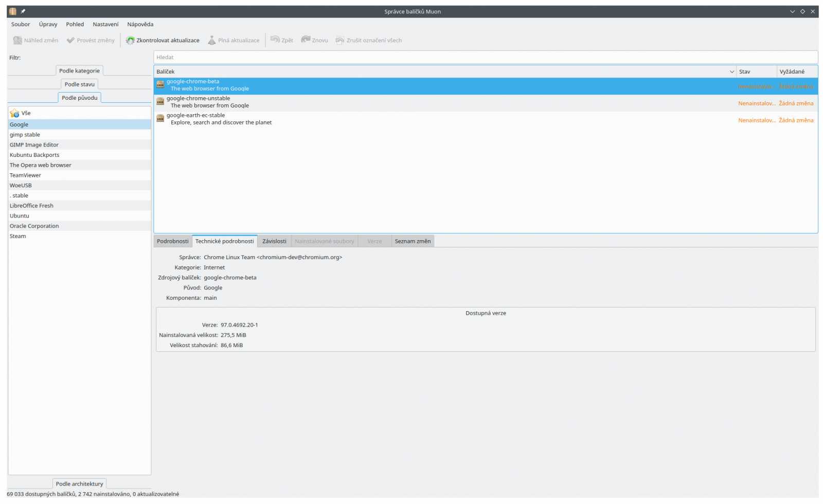823x504 pixels.
Task: Click the Zrušit označení všech icon
Action: [x=339, y=40]
